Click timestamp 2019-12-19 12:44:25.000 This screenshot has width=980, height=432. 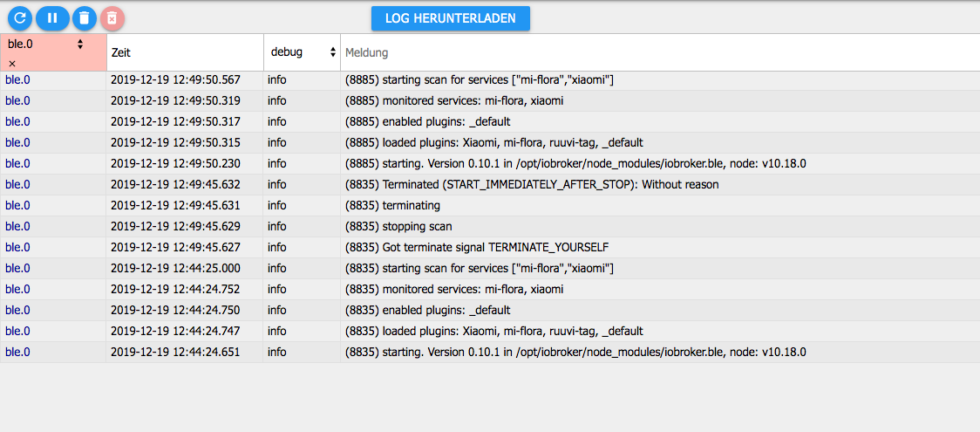pos(175,268)
